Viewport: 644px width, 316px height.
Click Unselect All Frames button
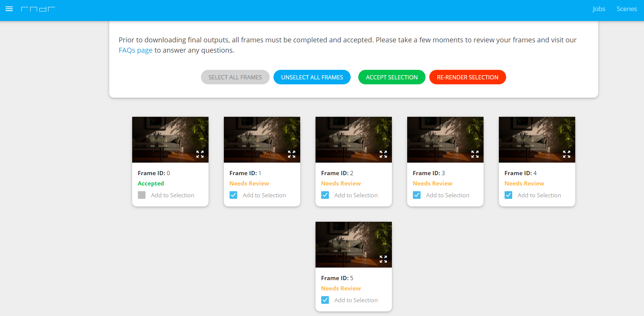pyautogui.click(x=312, y=77)
